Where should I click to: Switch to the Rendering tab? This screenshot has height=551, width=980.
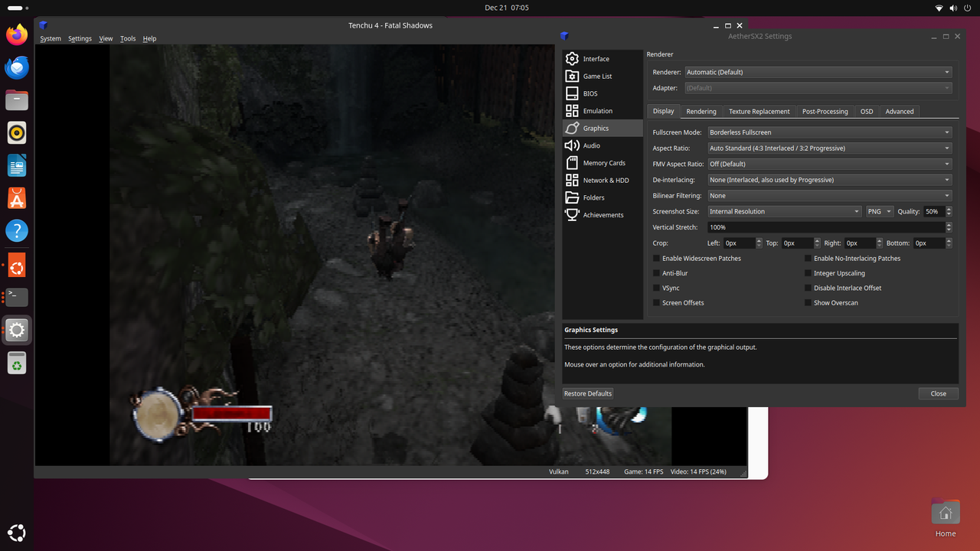701,112
